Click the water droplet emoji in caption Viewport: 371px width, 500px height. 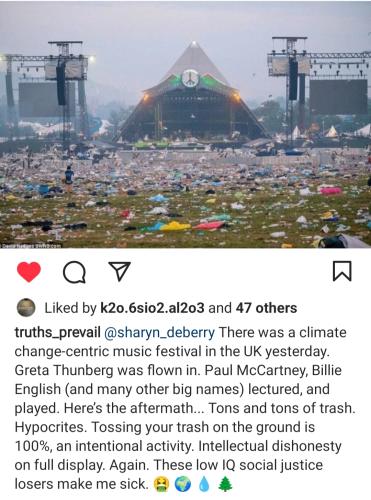point(204,484)
